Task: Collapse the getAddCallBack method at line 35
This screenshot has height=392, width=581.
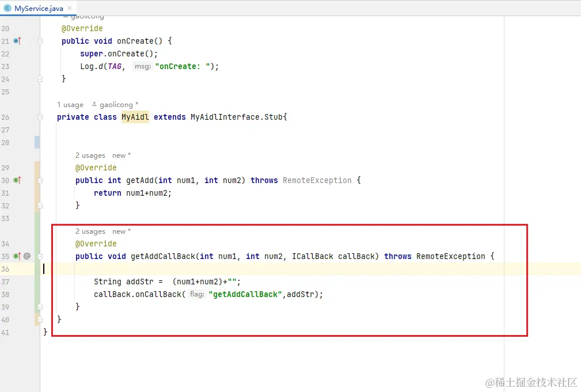Action: [x=40, y=256]
